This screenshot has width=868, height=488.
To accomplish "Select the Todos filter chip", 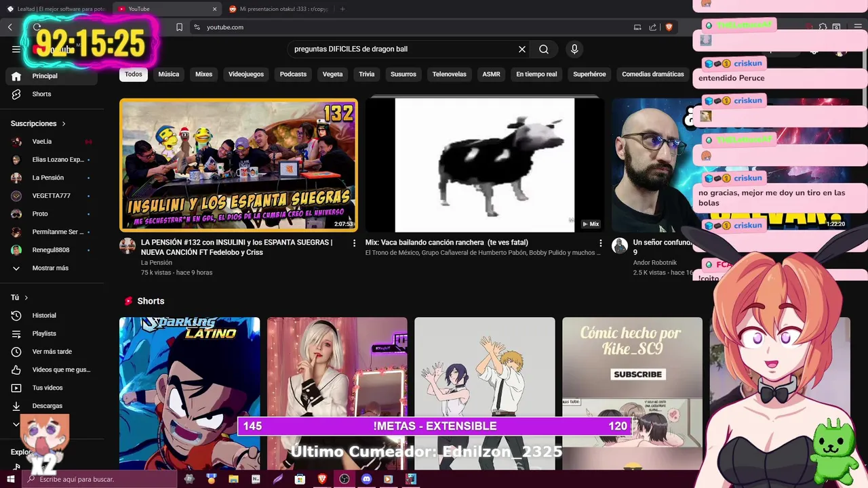I will [134, 74].
